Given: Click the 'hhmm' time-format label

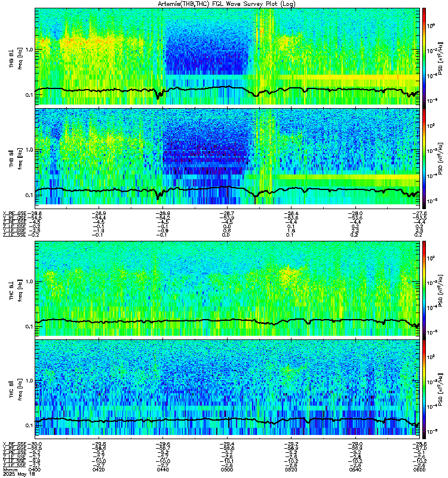Looking at the screenshot, I should (9, 470).
